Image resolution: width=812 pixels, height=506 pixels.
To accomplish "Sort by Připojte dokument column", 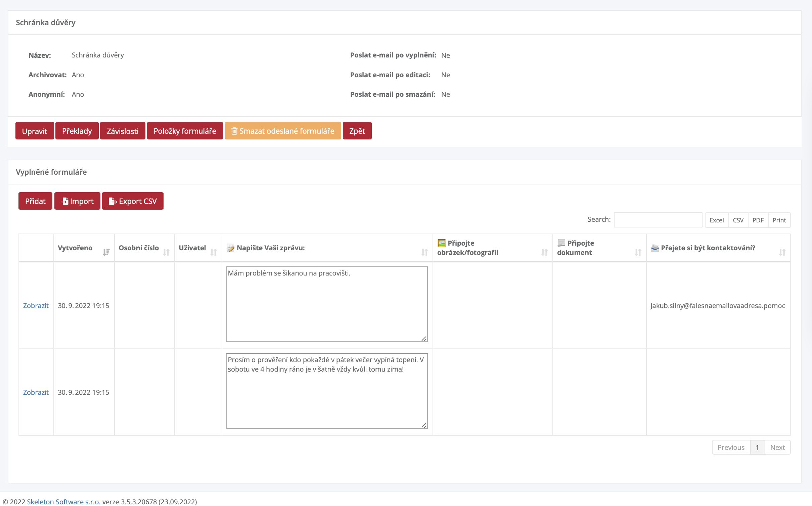I will click(x=638, y=252).
